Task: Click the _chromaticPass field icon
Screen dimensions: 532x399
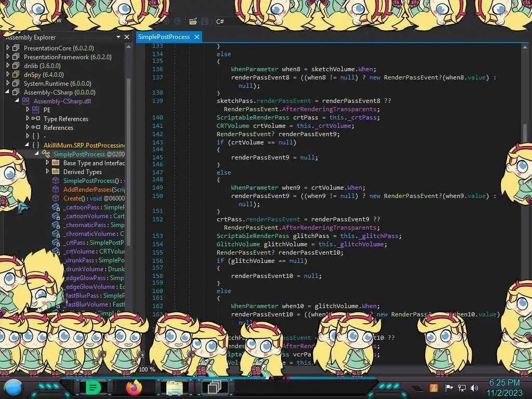Action: pos(56,224)
